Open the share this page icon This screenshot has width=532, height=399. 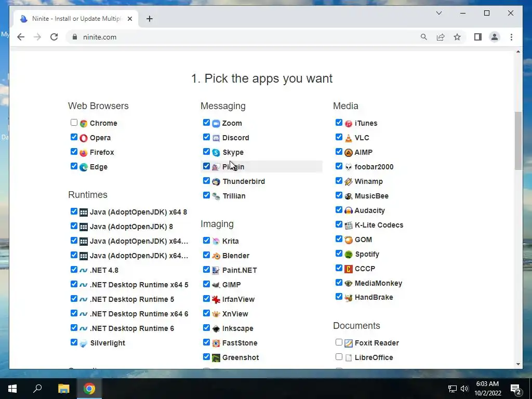tap(441, 37)
